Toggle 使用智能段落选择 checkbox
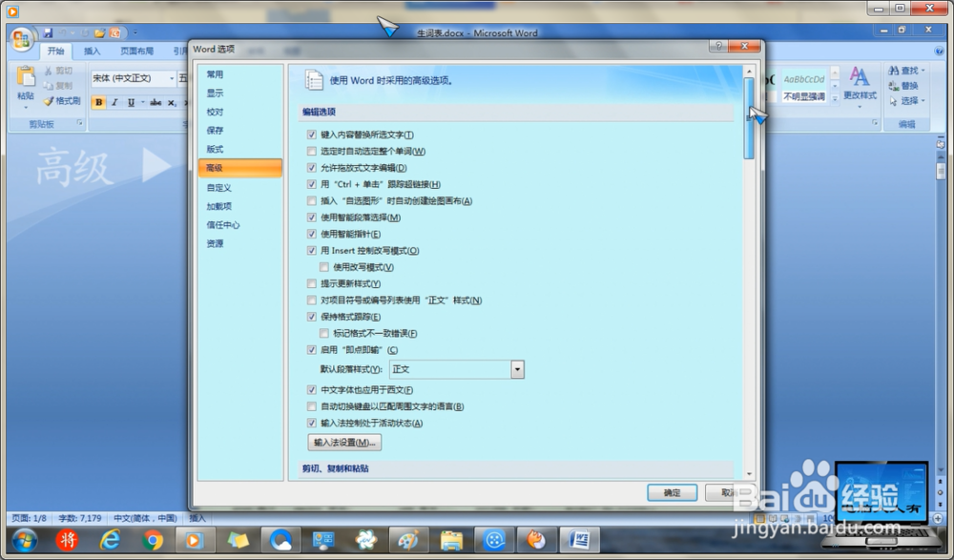954x560 pixels. (312, 218)
